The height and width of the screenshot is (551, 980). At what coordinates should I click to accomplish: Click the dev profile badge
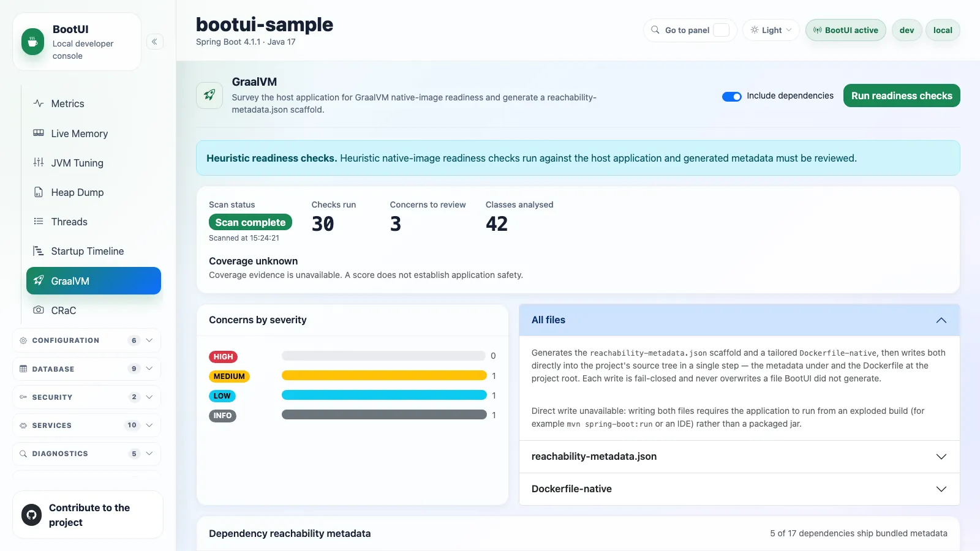click(x=907, y=30)
